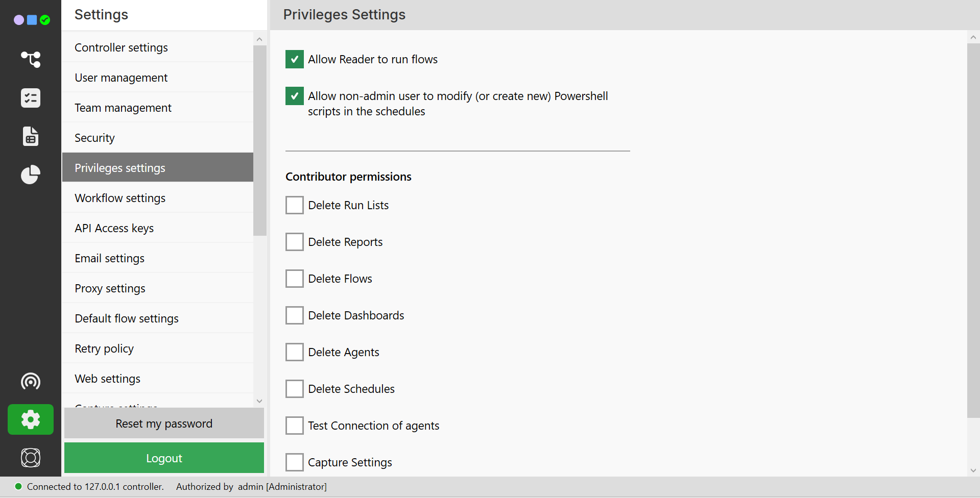980x498 pixels.
Task: Click the settings list scrollbar thumb
Action: click(259, 140)
